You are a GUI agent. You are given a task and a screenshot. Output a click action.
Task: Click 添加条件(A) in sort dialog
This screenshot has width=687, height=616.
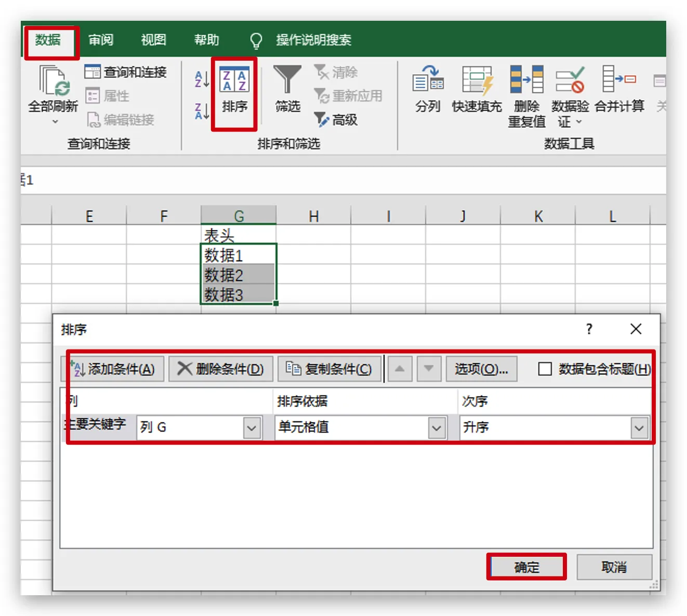click(x=114, y=369)
